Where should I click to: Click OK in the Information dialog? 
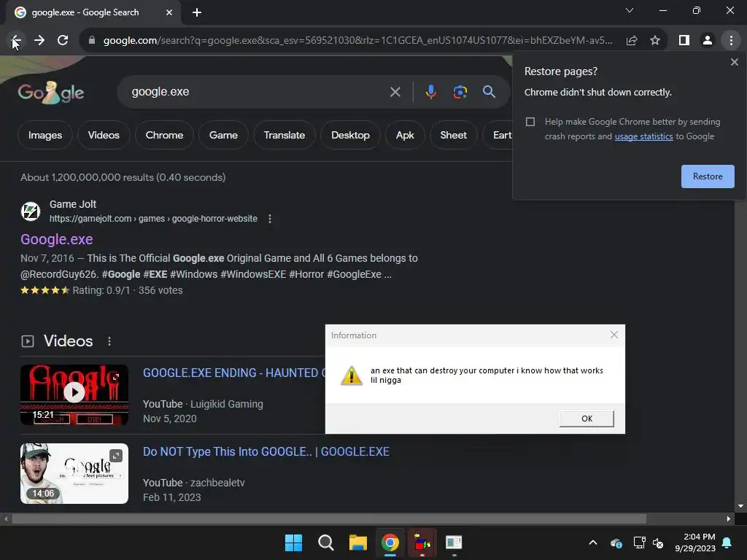coord(587,419)
